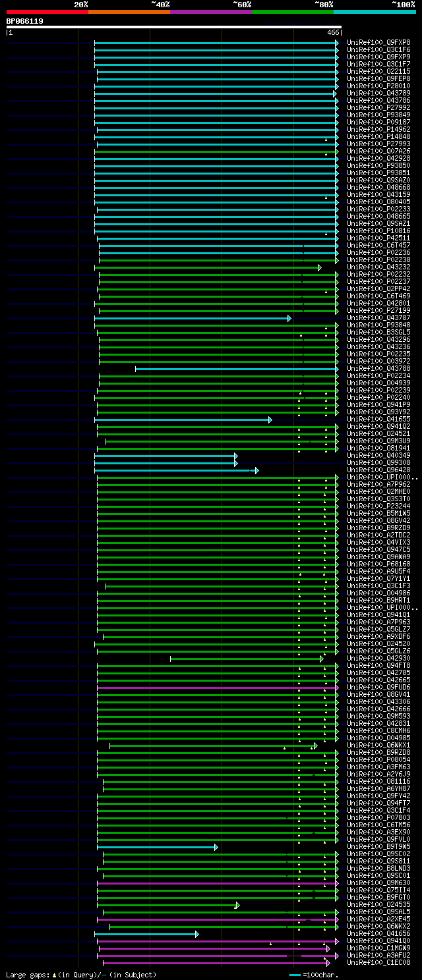
Task: Select hit UniRef100_P42511
Action: coord(378,238)
